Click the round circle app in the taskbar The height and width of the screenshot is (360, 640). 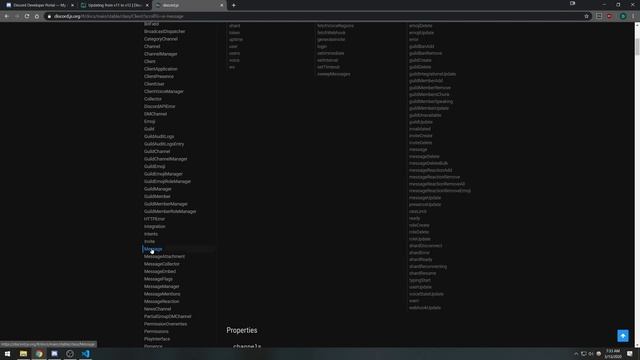pyautogui.click(x=70, y=354)
